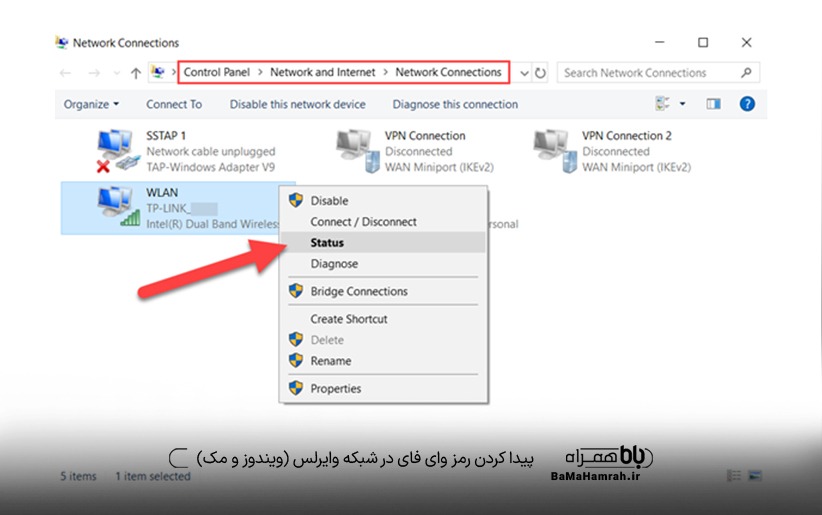The image size is (822, 515).
Task: Go back with the back arrow
Action: click(66, 73)
